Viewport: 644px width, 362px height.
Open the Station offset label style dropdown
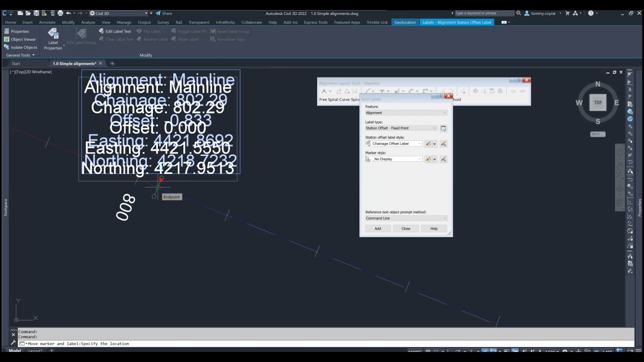pyautogui.click(x=393, y=144)
